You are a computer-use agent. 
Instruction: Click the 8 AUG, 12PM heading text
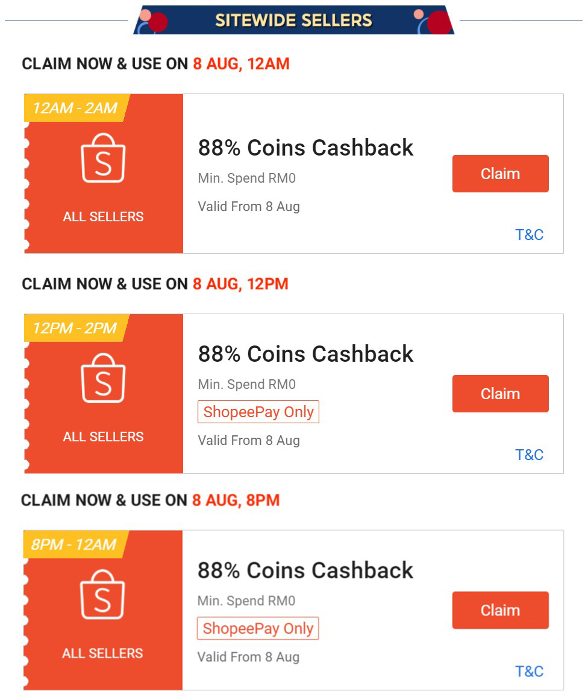pyautogui.click(x=240, y=284)
